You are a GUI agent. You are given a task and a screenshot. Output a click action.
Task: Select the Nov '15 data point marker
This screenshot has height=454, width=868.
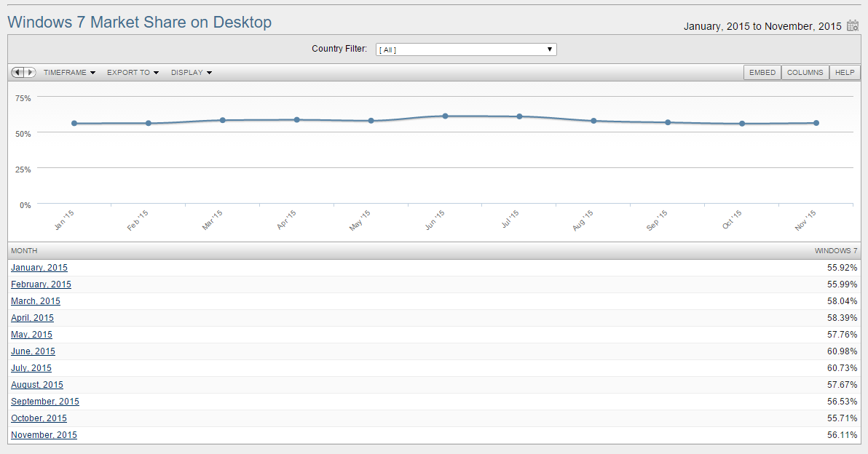pyautogui.click(x=816, y=123)
